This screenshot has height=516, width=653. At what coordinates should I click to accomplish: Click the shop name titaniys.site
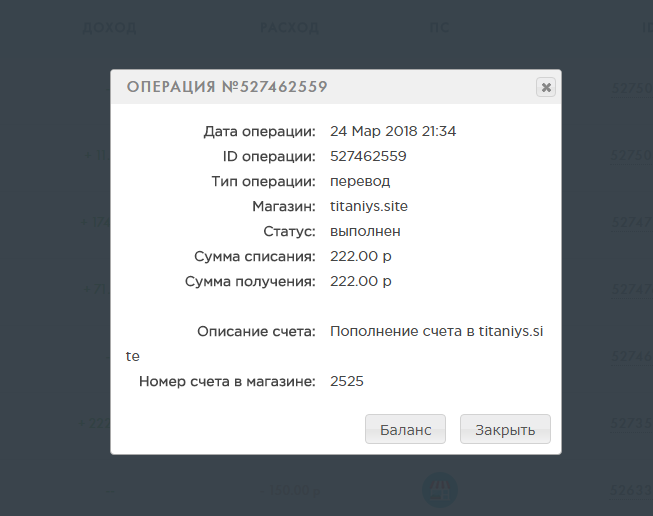(369, 206)
